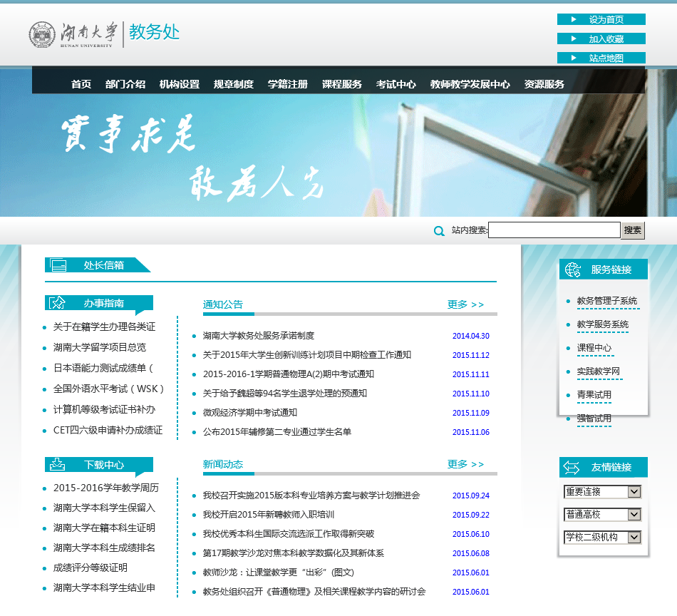Open notice 湖南大学教务处服务承诺制度
677x616 pixels.
click(259, 336)
